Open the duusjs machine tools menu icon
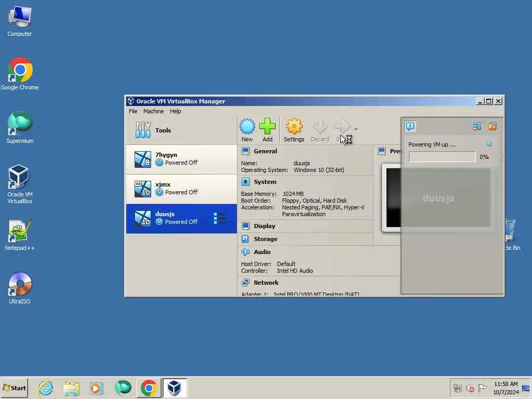Viewport: 532px width, 399px height. tap(220, 219)
